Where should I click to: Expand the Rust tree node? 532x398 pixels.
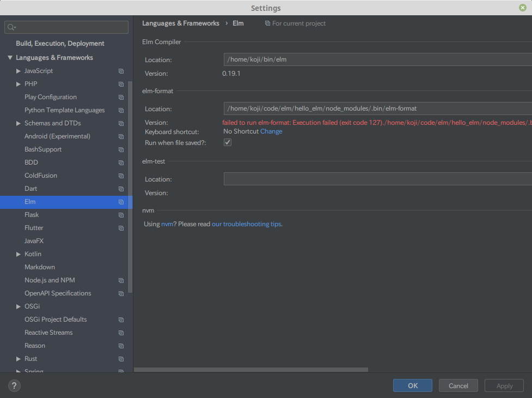pyautogui.click(x=19, y=359)
